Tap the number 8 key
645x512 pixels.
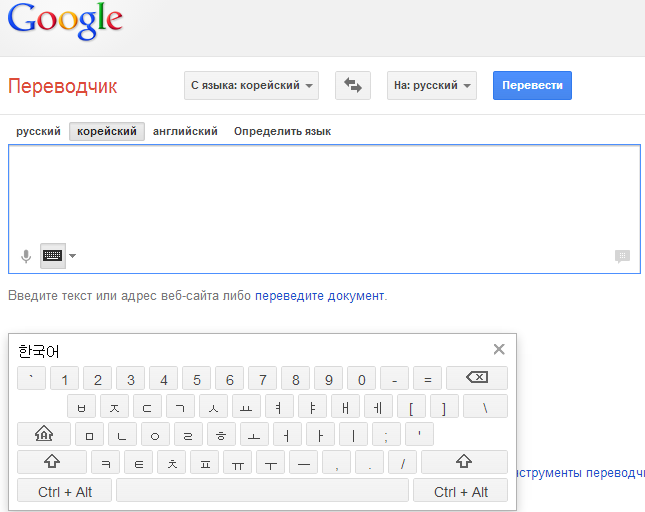pyautogui.click(x=295, y=378)
